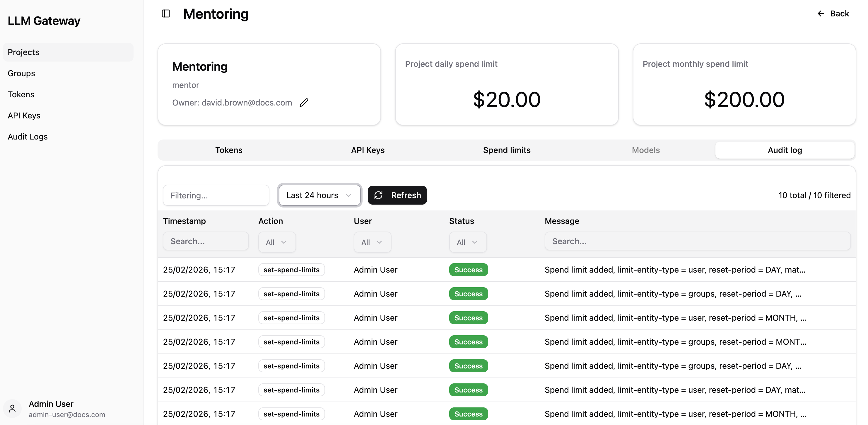This screenshot has width=868, height=425.
Task: Open the Status column All filter
Action: coord(468,242)
